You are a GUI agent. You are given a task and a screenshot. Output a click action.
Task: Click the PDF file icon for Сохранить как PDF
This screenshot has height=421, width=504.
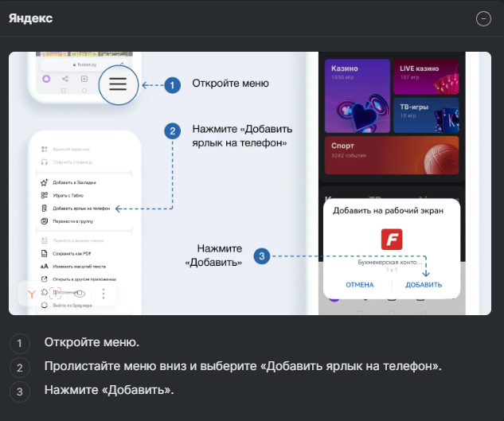[45, 254]
